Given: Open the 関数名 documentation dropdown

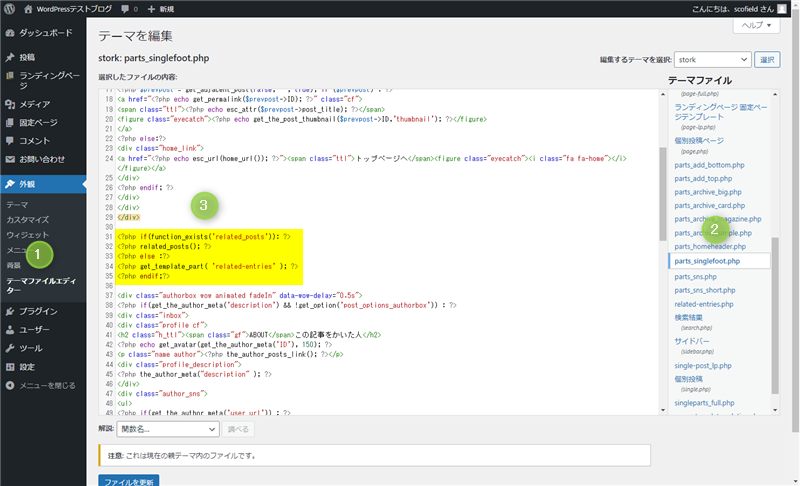Looking at the screenshot, I should coord(168,429).
